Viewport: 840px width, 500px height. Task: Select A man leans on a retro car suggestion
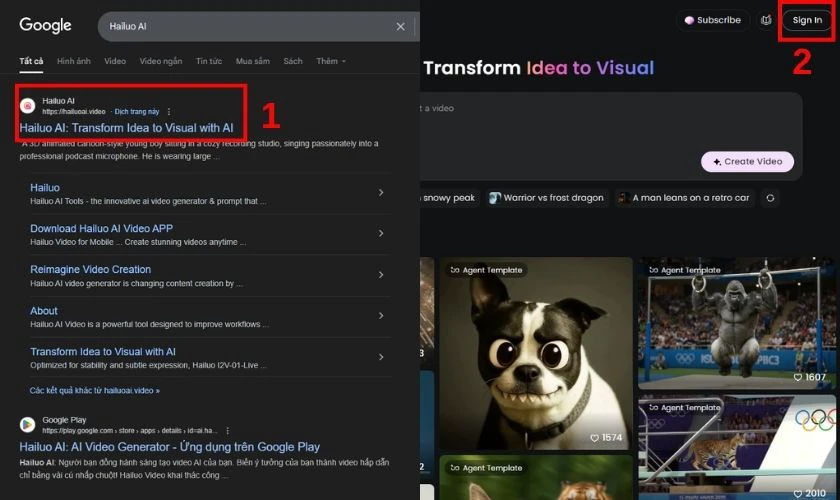coord(685,198)
